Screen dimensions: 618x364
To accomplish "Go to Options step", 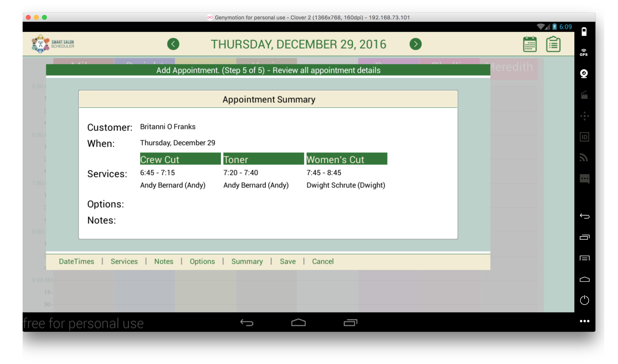I will [202, 261].
